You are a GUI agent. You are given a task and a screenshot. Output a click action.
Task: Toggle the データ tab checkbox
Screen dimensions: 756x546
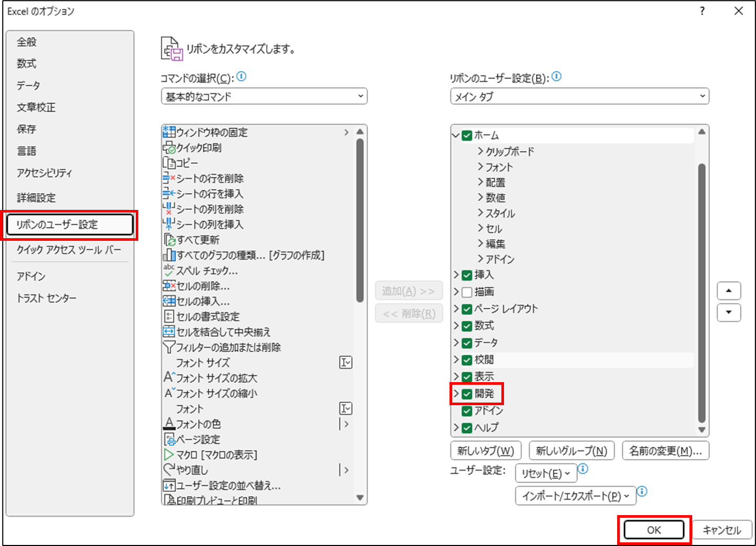pyautogui.click(x=467, y=343)
